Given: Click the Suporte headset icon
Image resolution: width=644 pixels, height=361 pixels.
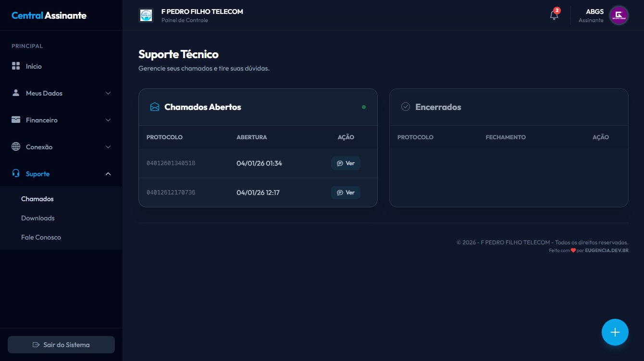Looking at the screenshot, I should 16,174.
